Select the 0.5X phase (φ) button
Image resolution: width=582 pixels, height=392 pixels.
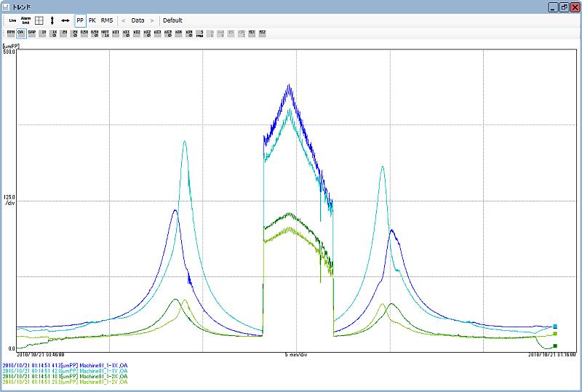pos(95,33)
